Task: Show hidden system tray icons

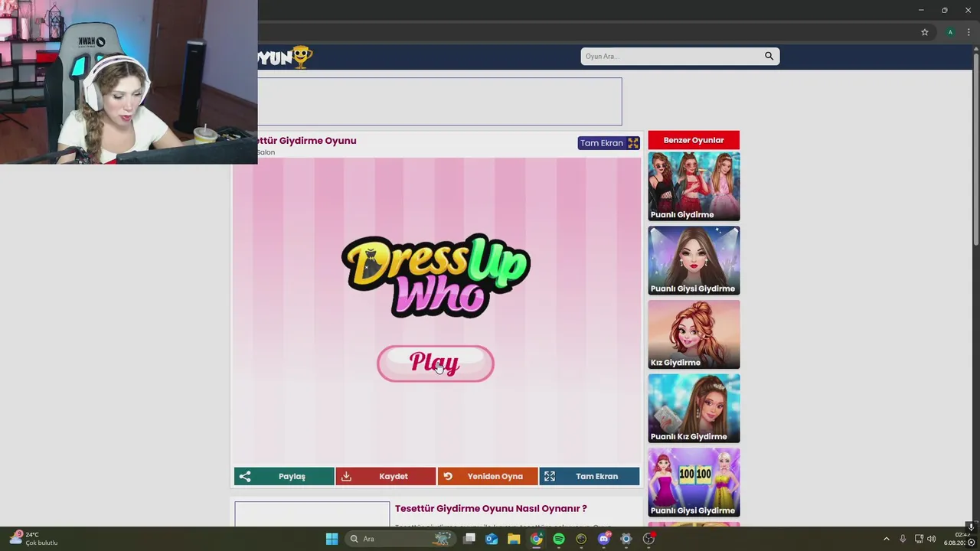Action: click(887, 539)
